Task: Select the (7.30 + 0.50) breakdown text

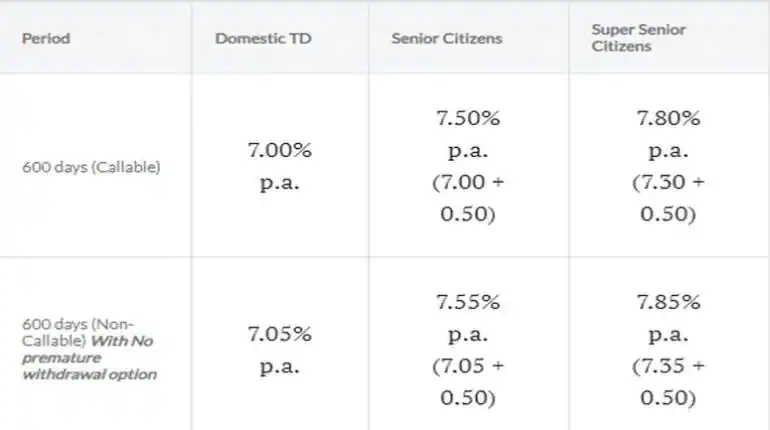Action: tap(668, 198)
